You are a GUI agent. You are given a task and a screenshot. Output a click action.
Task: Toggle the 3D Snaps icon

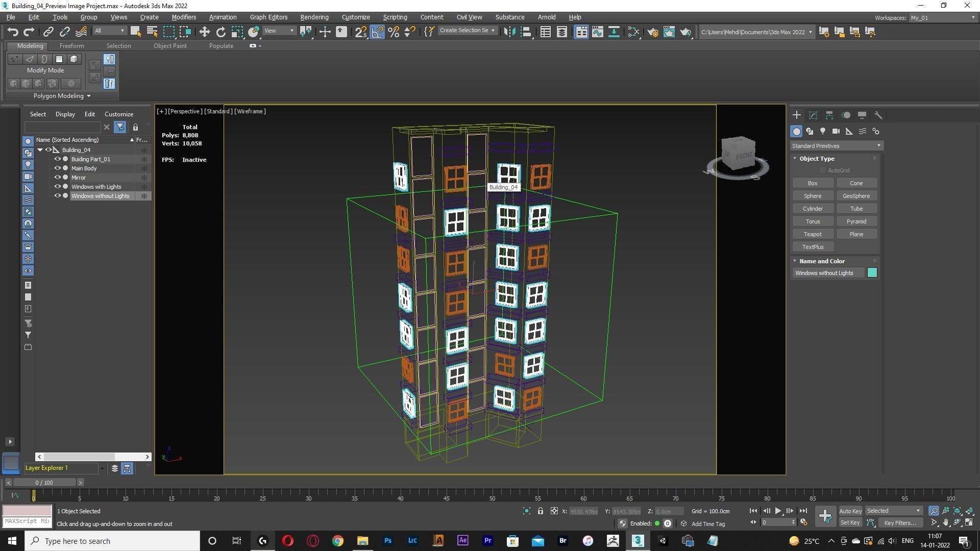pos(361,32)
